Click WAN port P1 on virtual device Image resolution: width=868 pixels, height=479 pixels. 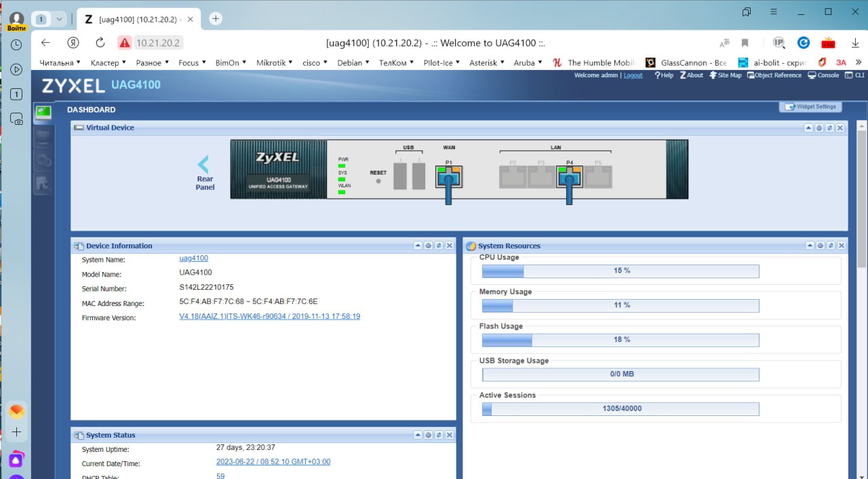coord(449,176)
